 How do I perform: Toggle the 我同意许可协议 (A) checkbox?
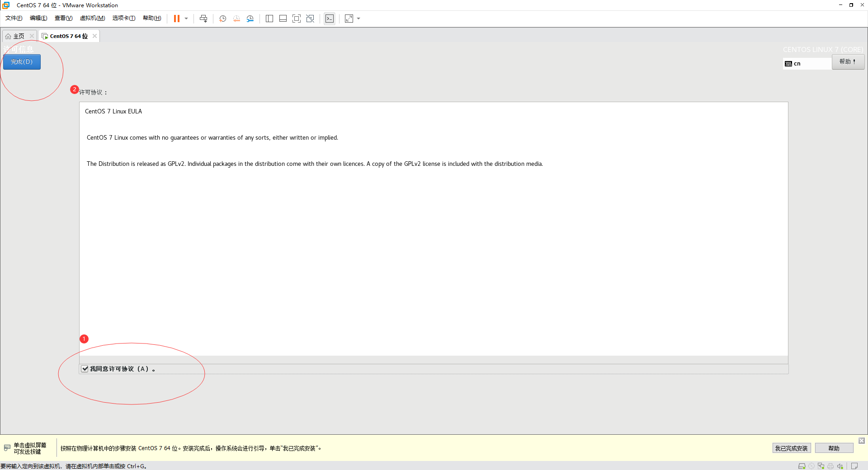tap(85, 369)
